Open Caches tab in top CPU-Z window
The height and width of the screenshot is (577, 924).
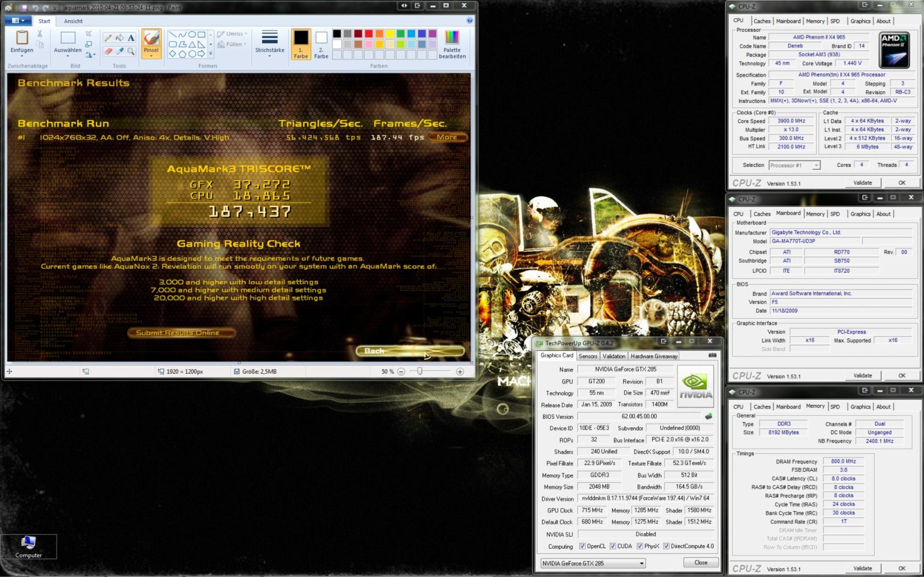[x=762, y=21]
